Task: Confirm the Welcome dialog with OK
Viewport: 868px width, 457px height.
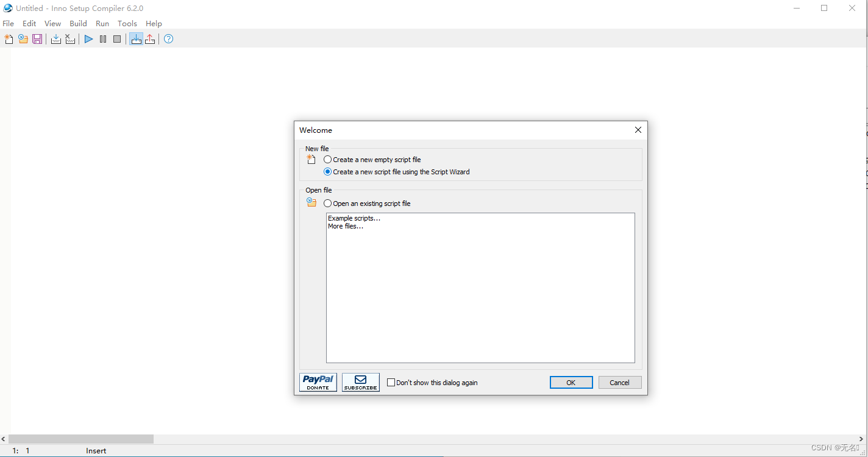Action: pos(571,383)
